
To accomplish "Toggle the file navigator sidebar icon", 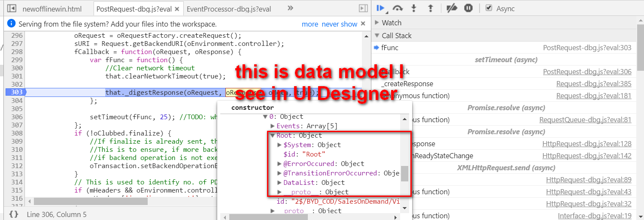I will pos(12,8).
